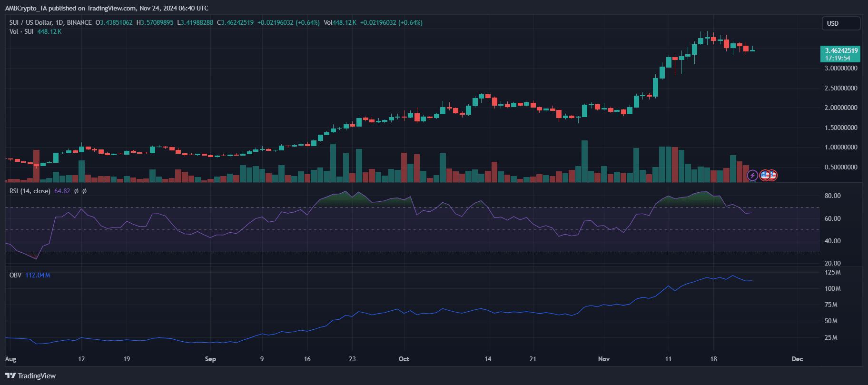868x385 pixels.
Task: Click the 0.50000000 price axis label
Action: (841, 167)
